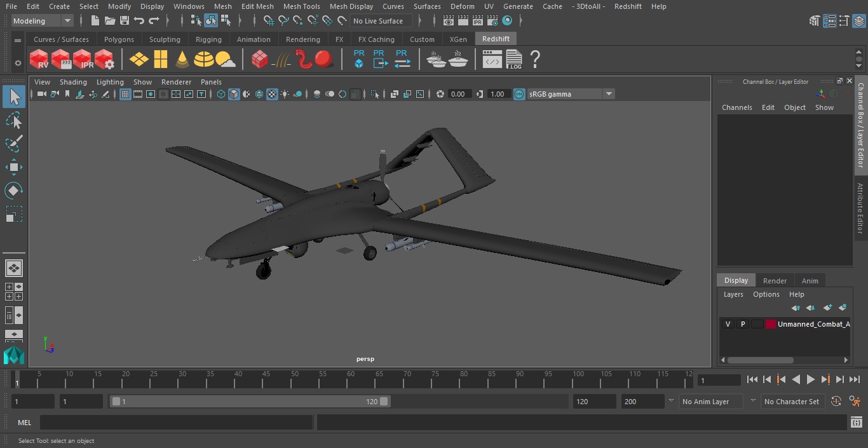The image size is (868, 448).
Task: Open Redshift render settings gear icon
Action: (x=104, y=60)
